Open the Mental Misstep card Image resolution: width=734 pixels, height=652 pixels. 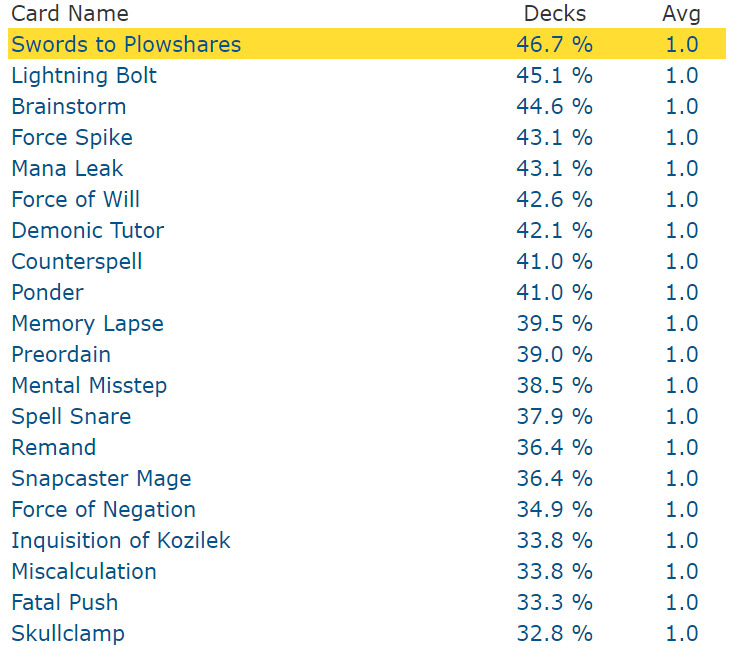(x=89, y=385)
